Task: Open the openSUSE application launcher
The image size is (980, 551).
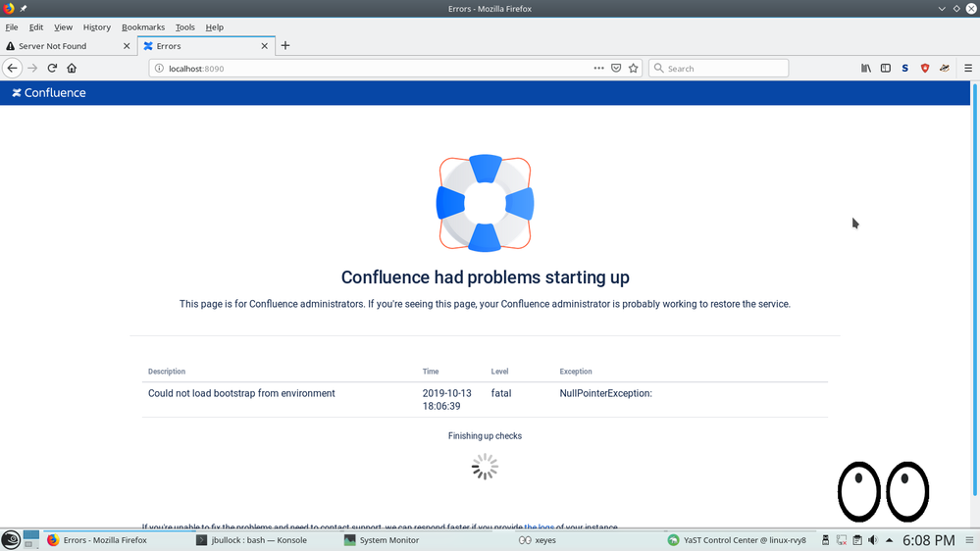Action: point(11,540)
